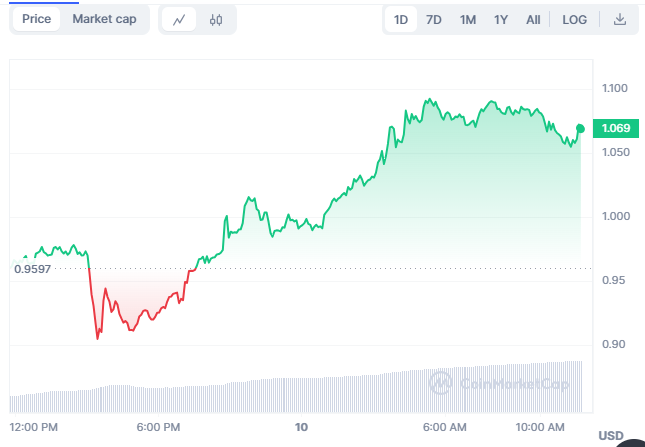645x447 pixels.
Task: Choose the 1Y time range
Action: click(500, 19)
